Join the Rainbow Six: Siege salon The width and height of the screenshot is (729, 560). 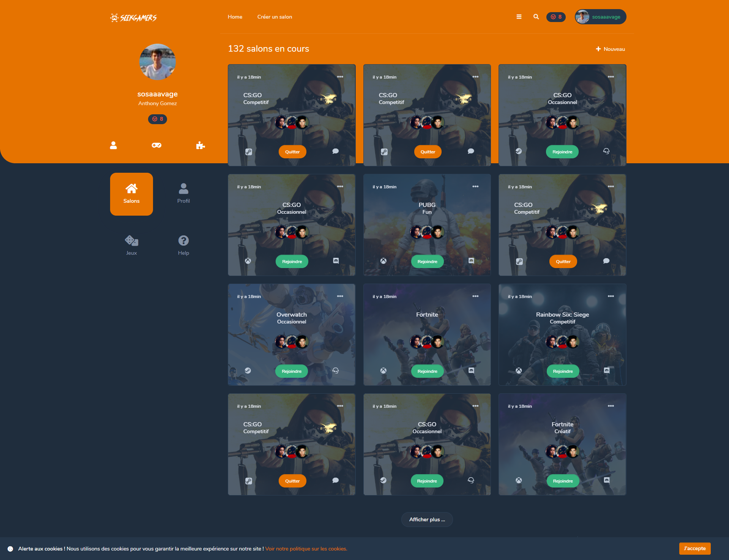point(563,371)
